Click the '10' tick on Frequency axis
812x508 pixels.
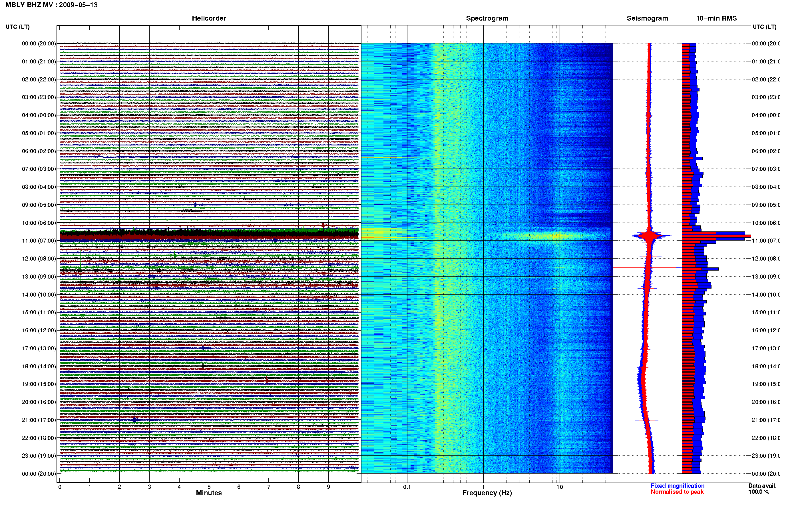pos(559,487)
